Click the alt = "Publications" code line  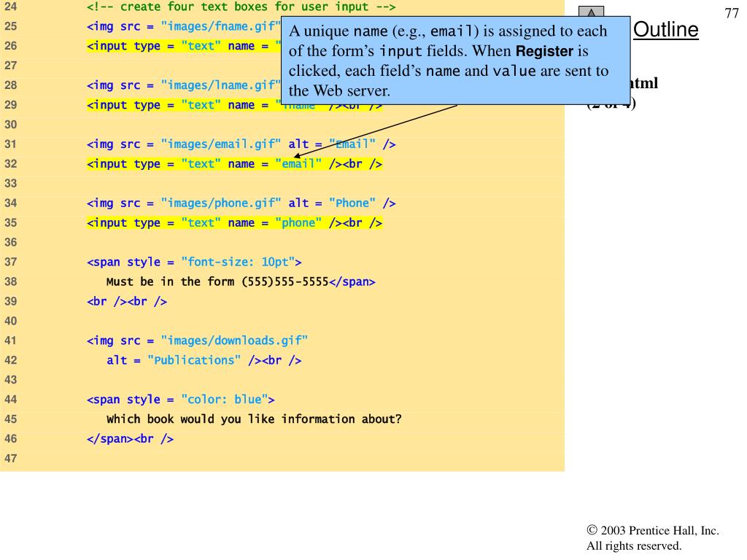pos(204,360)
